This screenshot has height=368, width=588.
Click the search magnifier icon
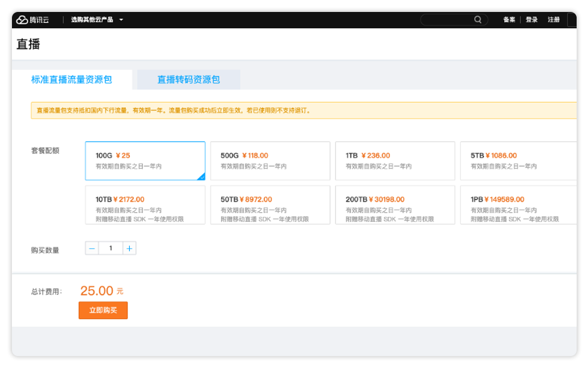click(x=477, y=20)
